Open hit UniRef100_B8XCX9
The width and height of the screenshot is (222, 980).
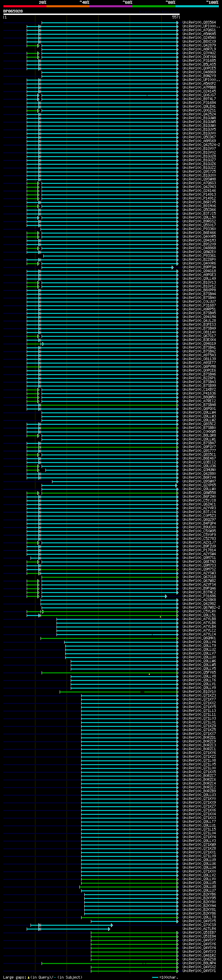199,41
